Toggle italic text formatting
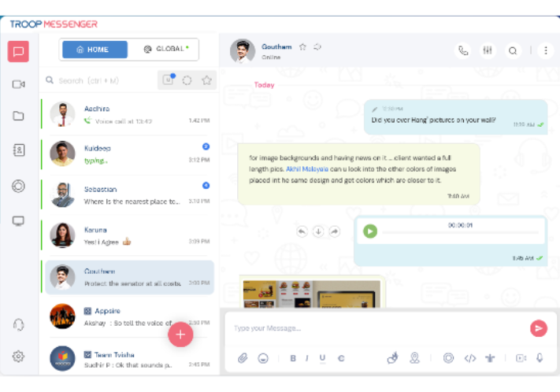Viewport: 560px width, 392px height. [x=307, y=358]
